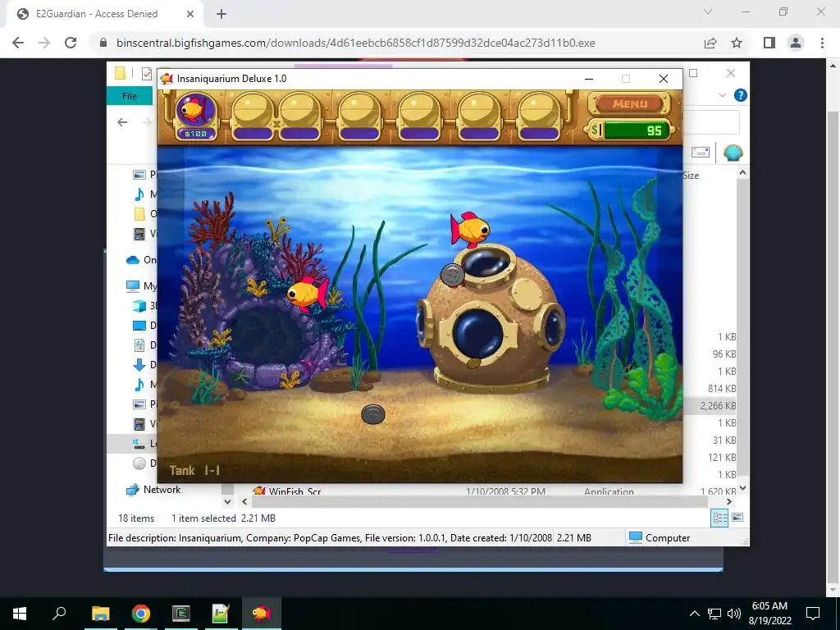The image size is (840, 630).
Task: Click the yellow folder icon in quick access
Action: pyautogui.click(x=139, y=214)
